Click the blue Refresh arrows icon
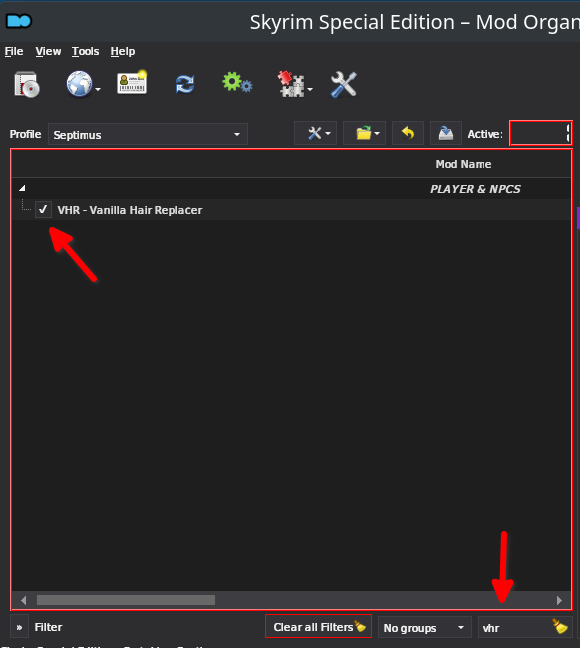 click(185, 84)
